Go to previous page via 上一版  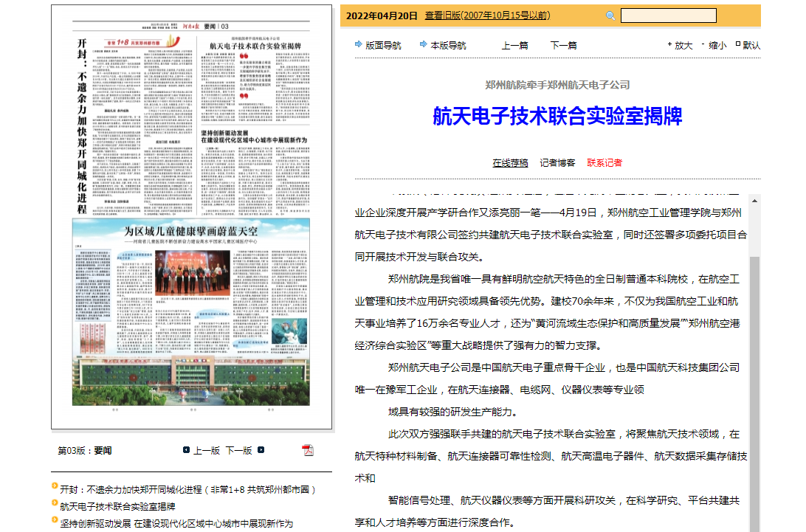coord(207,450)
